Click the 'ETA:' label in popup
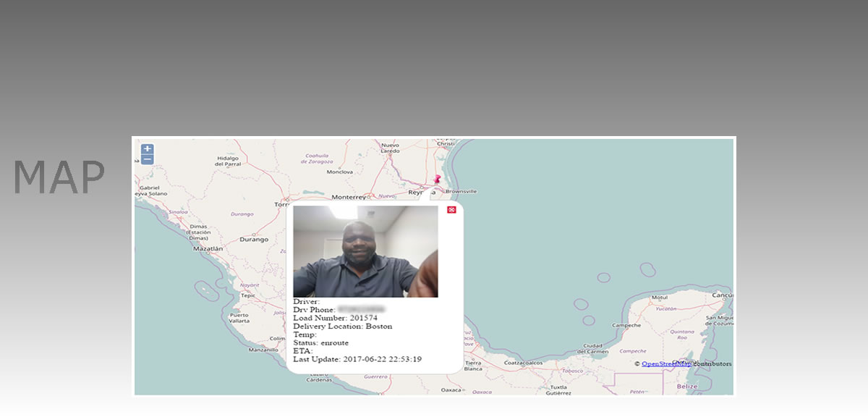868x417 pixels. pos(303,351)
